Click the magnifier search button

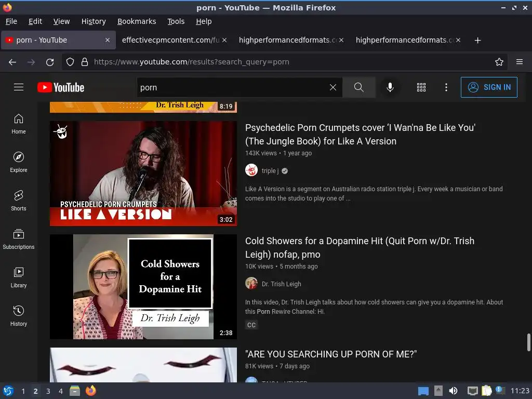[358, 87]
